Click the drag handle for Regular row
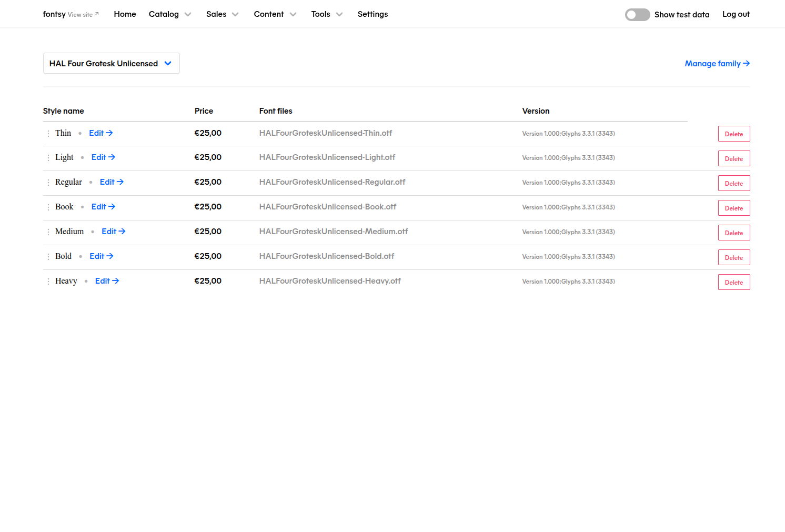 pos(48,183)
